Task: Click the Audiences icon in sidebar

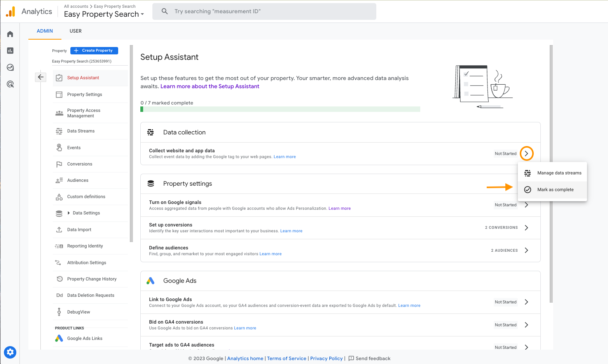Action: 59,180
